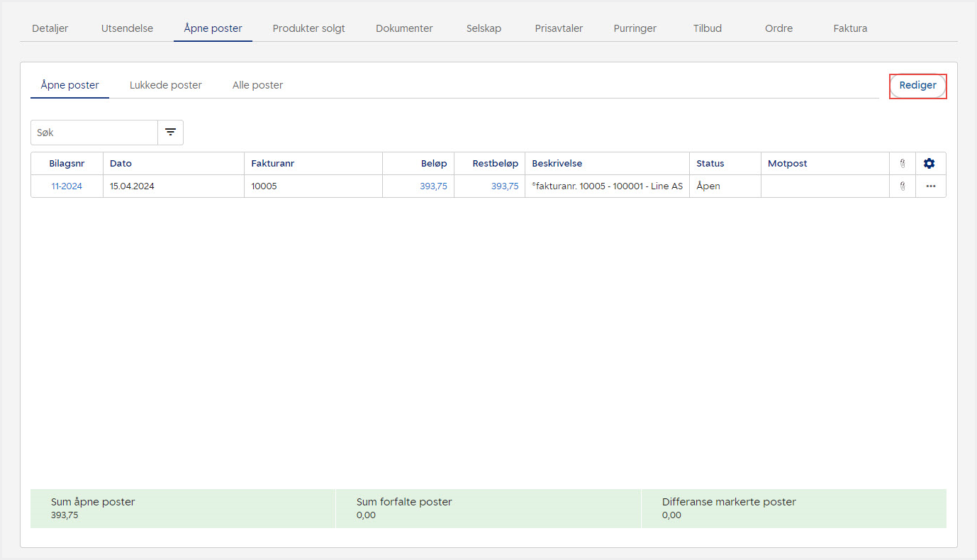The height and width of the screenshot is (560, 977).
Task: Open the Produkter solgt tab
Action: (308, 28)
